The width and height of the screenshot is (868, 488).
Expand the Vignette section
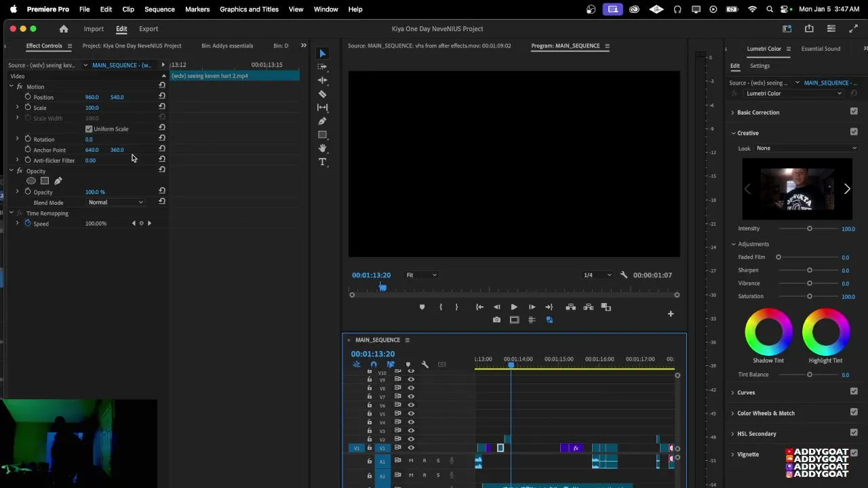click(x=732, y=454)
